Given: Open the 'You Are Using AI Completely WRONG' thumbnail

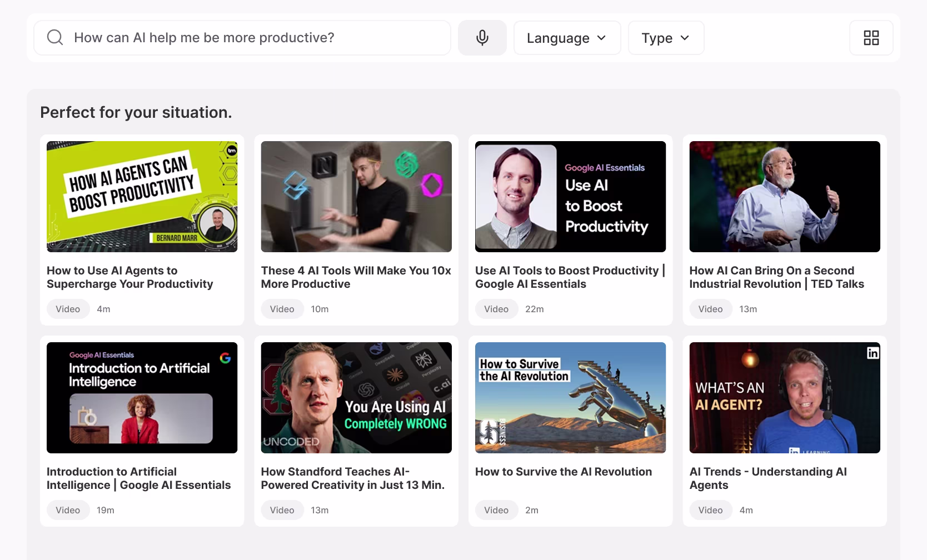Looking at the screenshot, I should pyautogui.click(x=356, y=398).
